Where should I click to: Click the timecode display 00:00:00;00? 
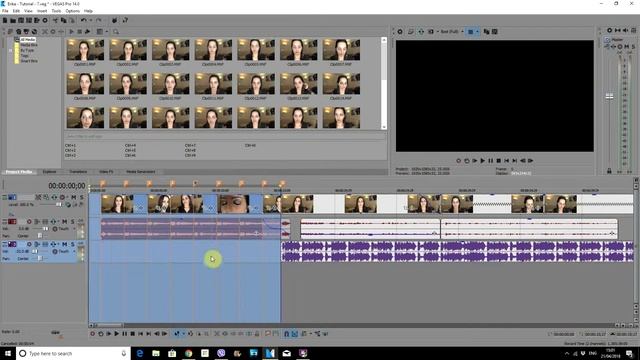click(x=67, y=186)
